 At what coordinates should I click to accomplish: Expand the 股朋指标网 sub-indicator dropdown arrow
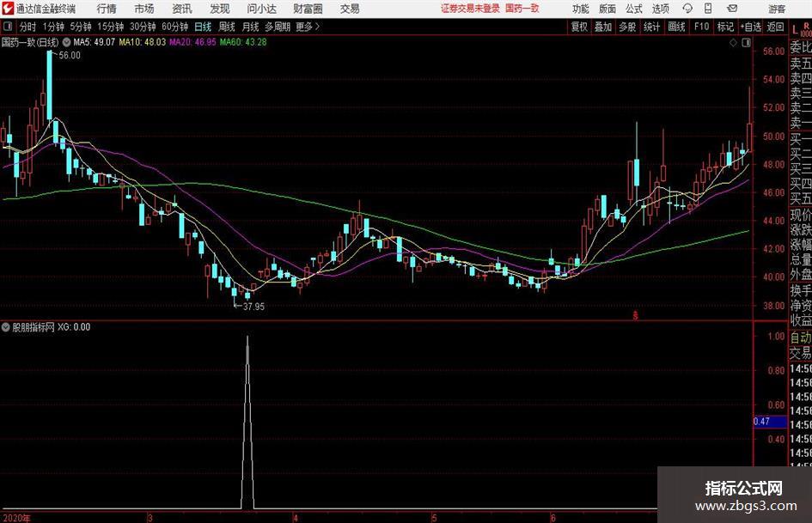[6, 327]
